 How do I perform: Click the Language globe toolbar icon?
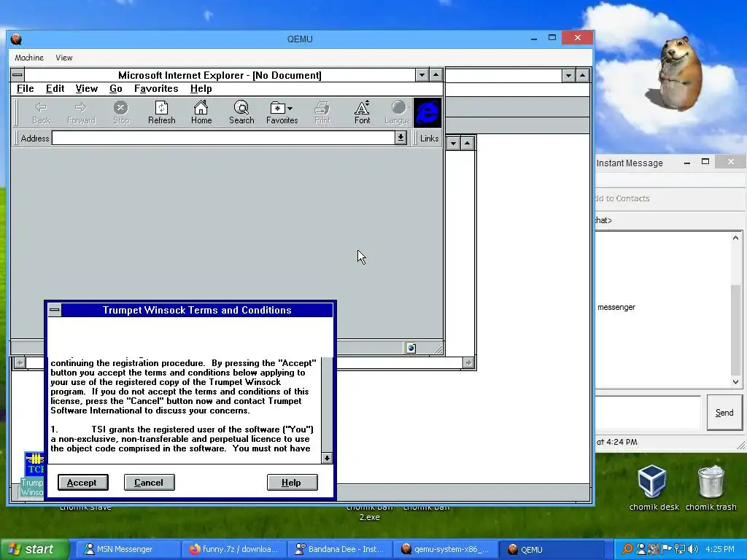coord(398,112)
